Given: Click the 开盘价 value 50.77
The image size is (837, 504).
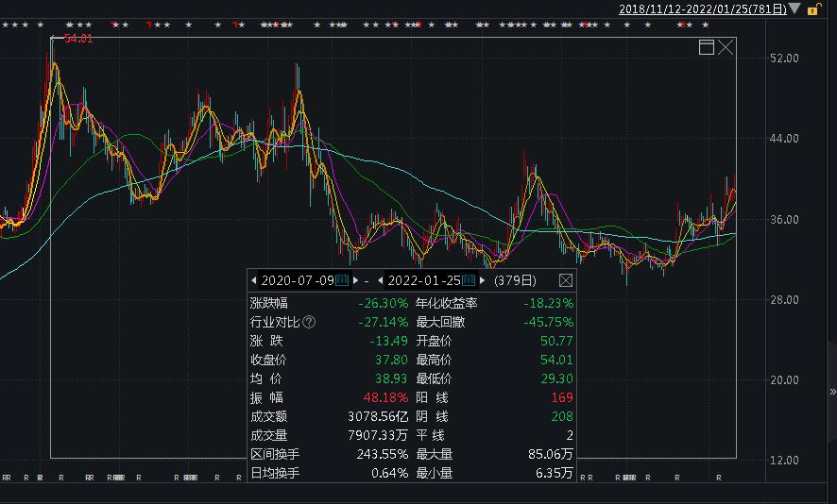Looking at the screenshot, I should coord(556,341).
